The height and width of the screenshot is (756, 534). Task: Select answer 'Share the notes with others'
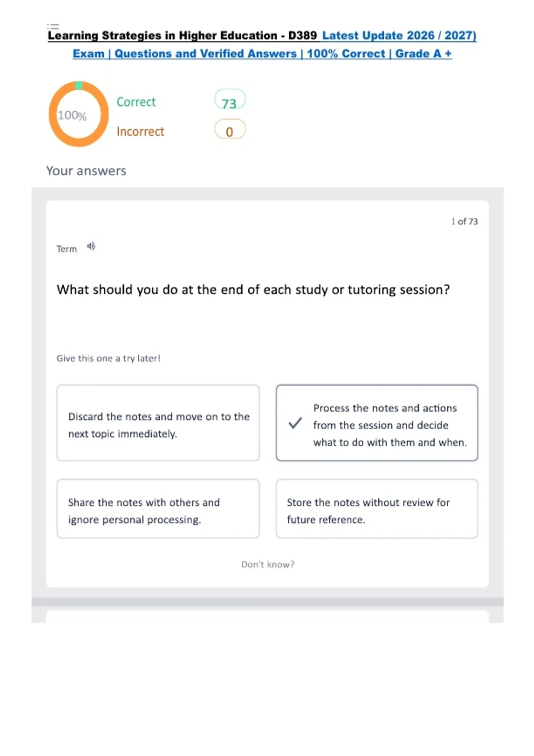pyautogui.click(x=158, y=509)
